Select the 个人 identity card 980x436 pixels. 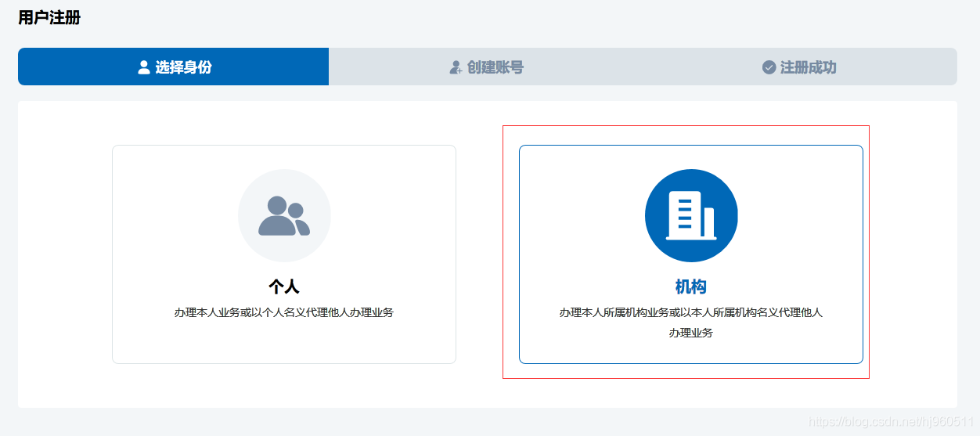pyautogui.click(x=284, y=254)
